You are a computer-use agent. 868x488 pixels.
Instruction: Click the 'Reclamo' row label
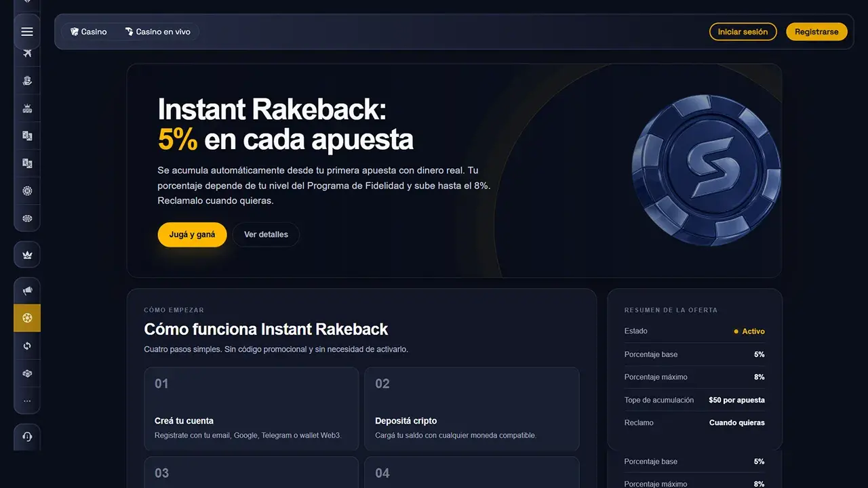(639, 422)
